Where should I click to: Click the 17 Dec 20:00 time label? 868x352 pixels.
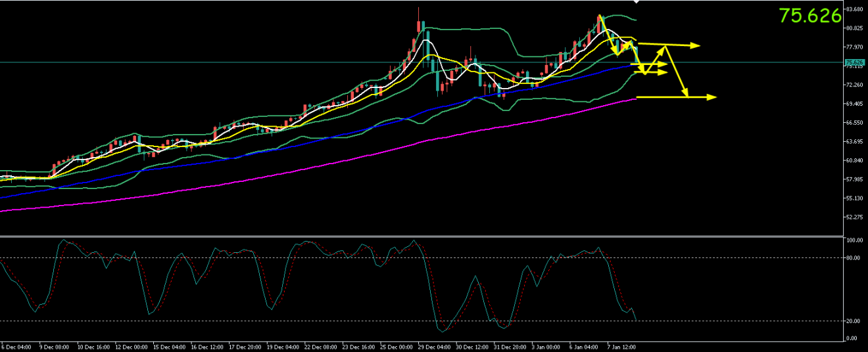coord(245,346)
